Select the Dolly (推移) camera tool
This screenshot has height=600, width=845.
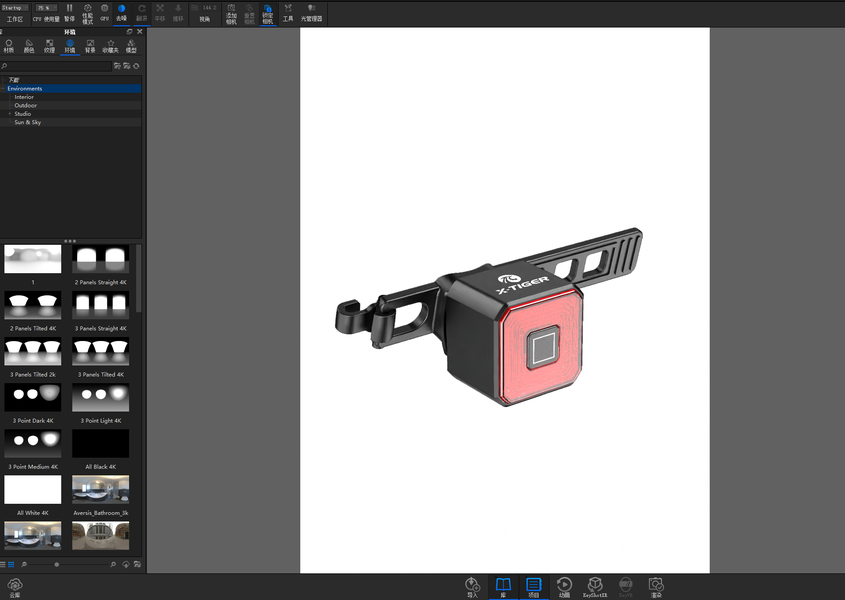point(178,13)
